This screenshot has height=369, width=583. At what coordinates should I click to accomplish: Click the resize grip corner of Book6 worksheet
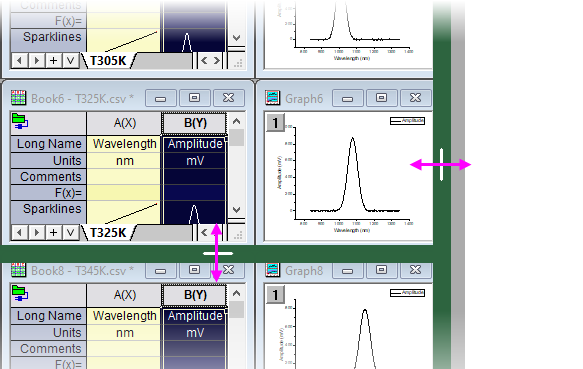coord(238,234)
